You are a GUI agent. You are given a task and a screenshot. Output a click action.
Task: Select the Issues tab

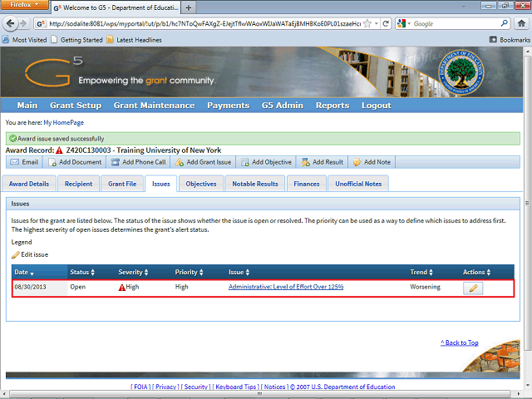160,184
